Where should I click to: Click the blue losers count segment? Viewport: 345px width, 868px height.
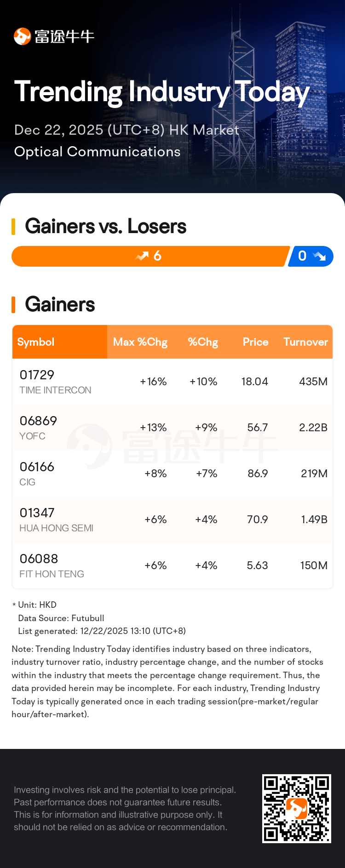pyautogui.click(x=310, y=256)
